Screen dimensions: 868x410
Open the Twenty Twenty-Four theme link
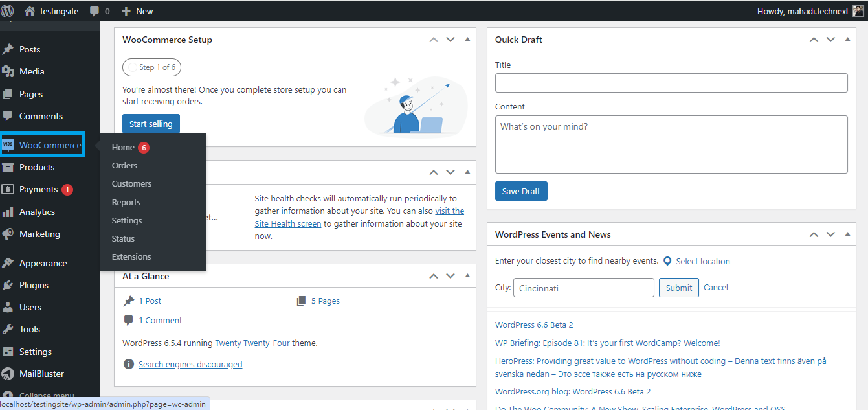click(252, 343)
